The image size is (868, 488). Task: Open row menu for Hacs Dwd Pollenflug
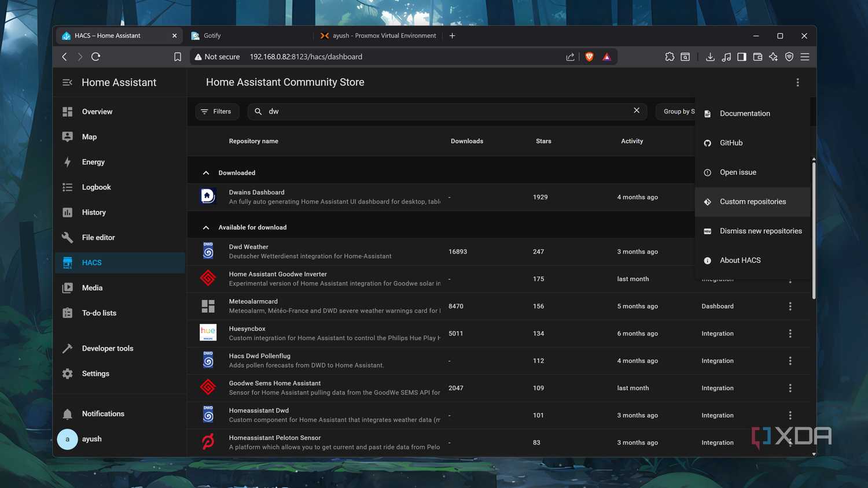790,361
